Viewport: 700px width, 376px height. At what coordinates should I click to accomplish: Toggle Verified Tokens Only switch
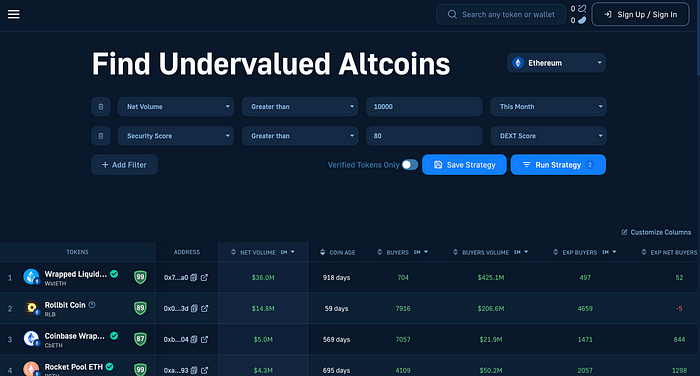coord(410,165)
